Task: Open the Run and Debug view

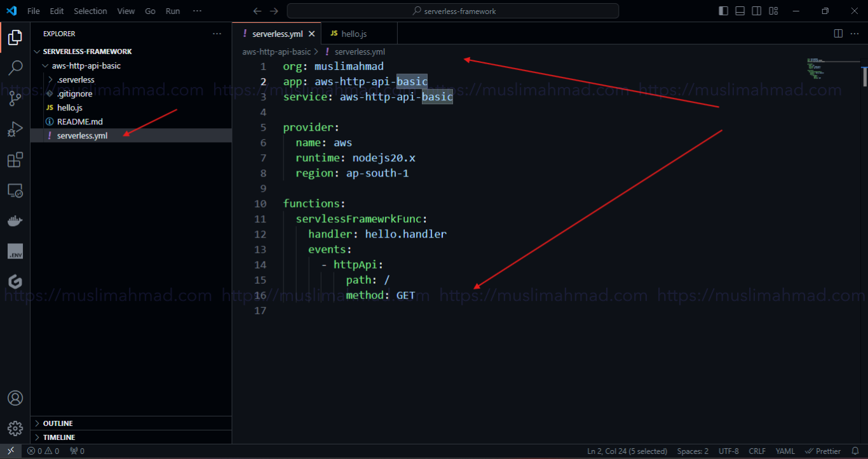Action: click(x=15, y=129)
